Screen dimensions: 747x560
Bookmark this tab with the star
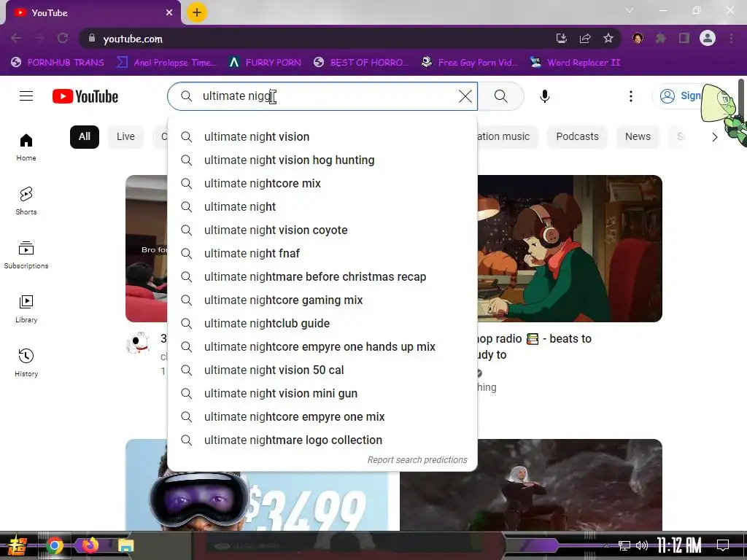coord(608,39)
